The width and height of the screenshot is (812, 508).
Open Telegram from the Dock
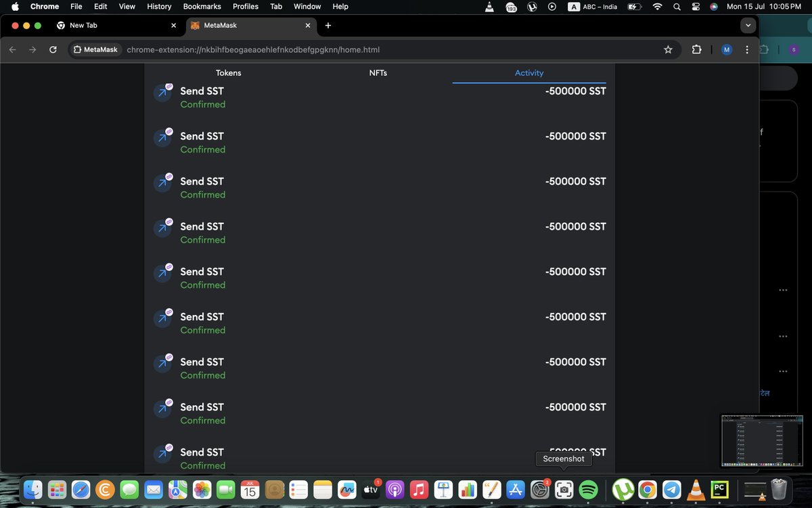(672, 489)
